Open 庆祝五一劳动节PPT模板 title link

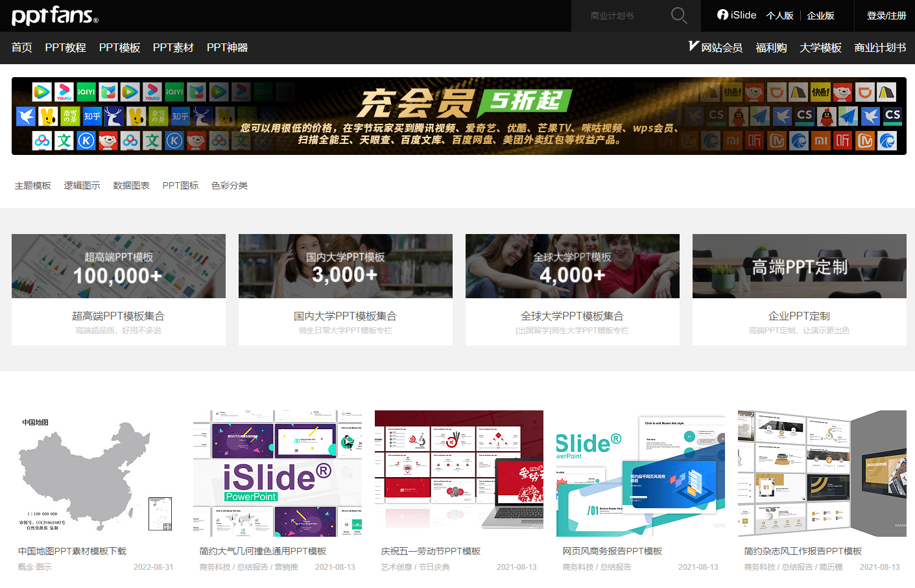coord(431,551)
